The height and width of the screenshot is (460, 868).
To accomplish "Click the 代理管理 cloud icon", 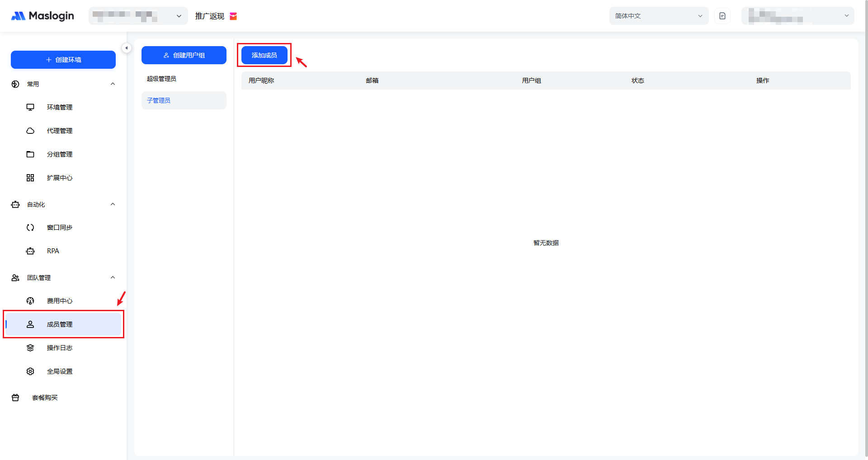I will [30, 131].
